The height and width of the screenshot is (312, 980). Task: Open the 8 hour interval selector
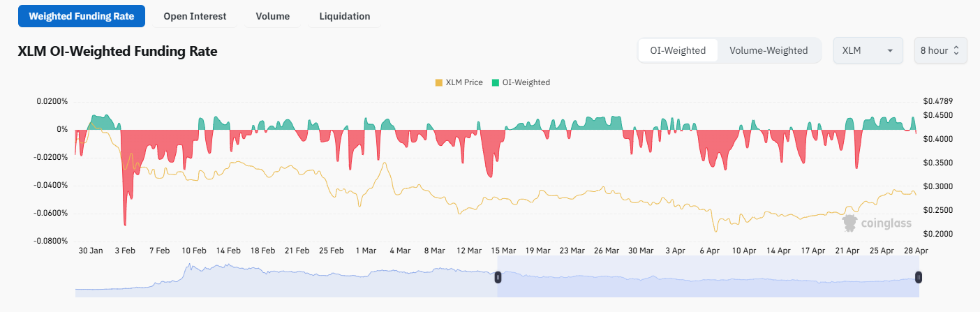[x=940, y=50]
